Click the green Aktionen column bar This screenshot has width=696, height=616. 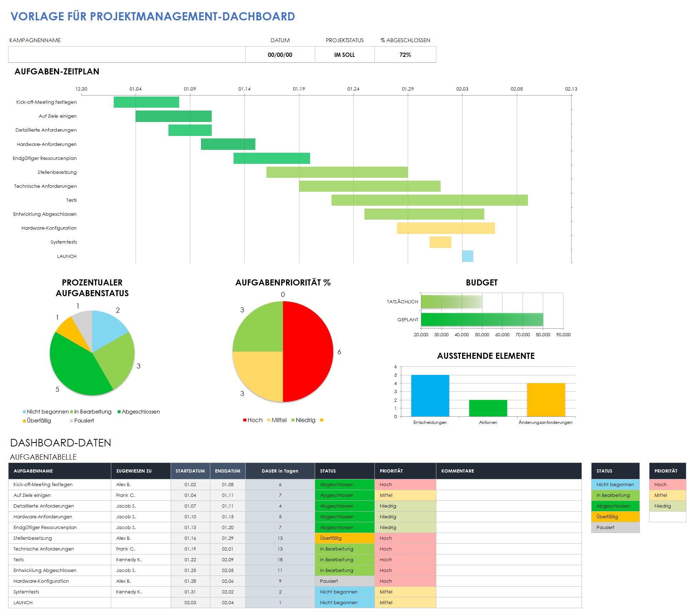[x=488, y=408]
